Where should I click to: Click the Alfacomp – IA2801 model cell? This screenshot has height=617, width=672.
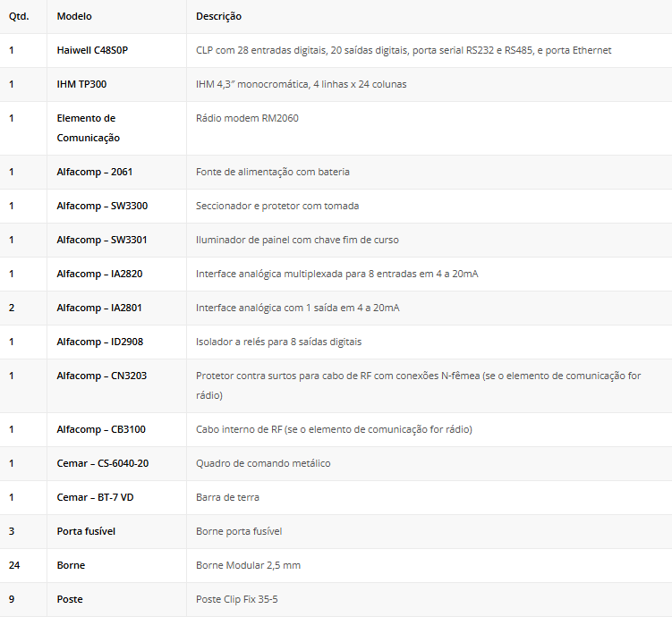coord(99,308)
